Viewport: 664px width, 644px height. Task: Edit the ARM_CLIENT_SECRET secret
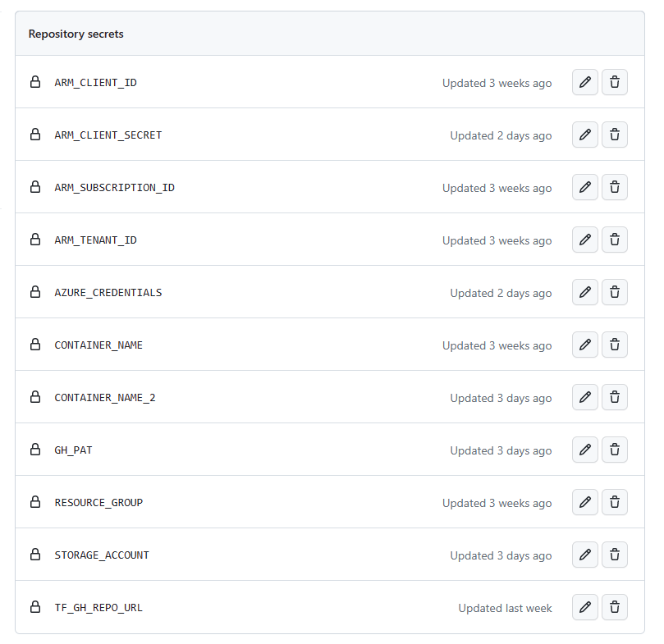(584, 135)
